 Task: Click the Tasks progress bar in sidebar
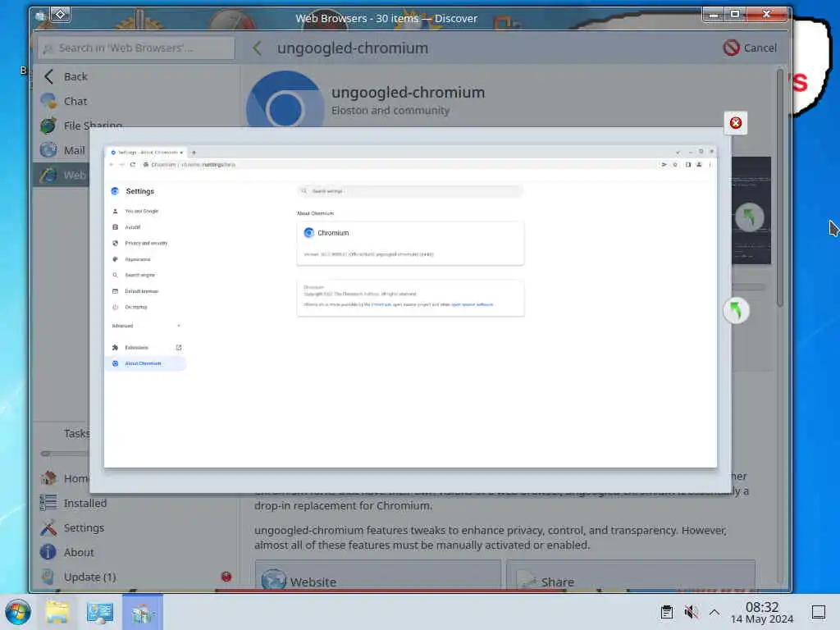point(64,454)
